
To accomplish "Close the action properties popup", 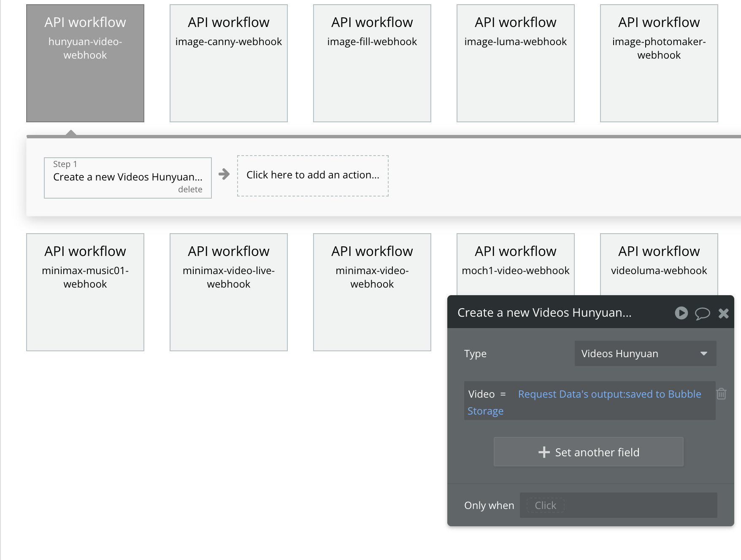I will point(724,313).
